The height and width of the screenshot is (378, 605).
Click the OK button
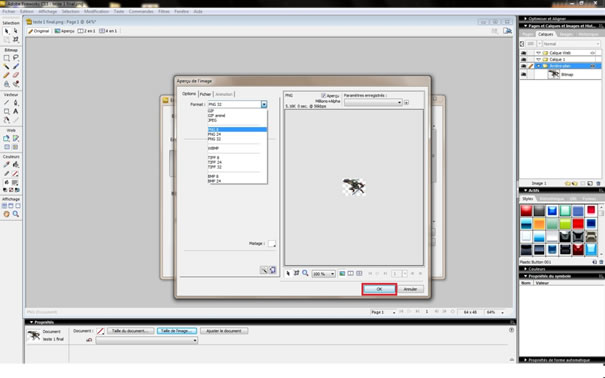coord(379,289)
